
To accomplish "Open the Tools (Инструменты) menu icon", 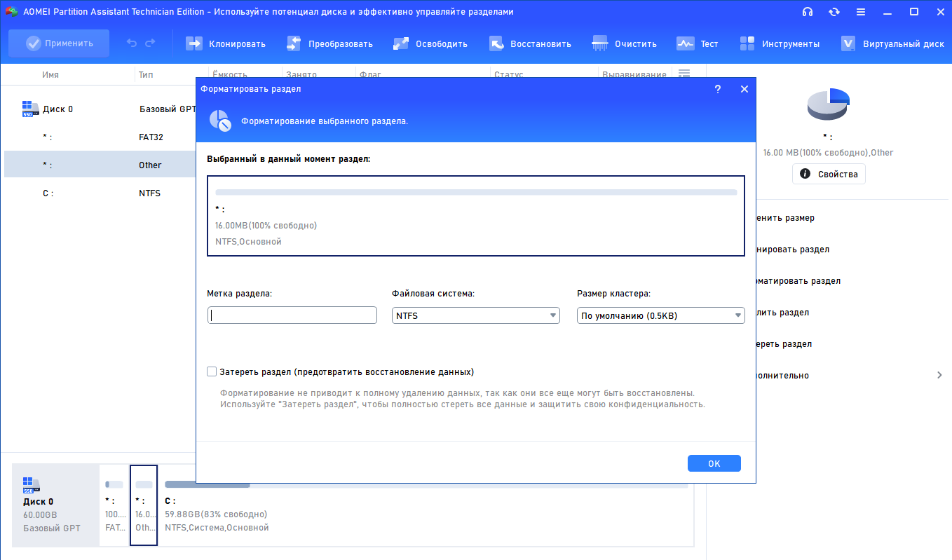I will (747, 43).
